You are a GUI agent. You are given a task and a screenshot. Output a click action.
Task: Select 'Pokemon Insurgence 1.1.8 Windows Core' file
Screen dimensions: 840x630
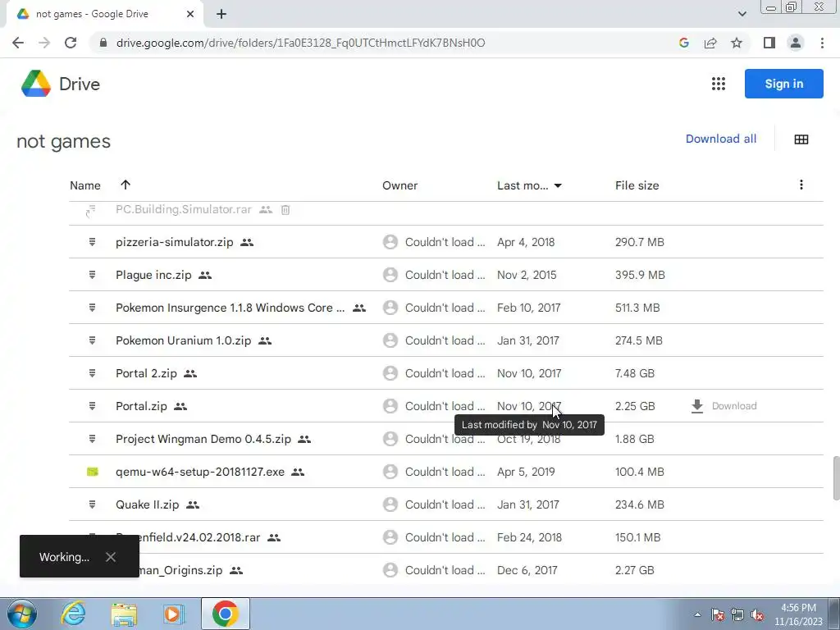231,308
